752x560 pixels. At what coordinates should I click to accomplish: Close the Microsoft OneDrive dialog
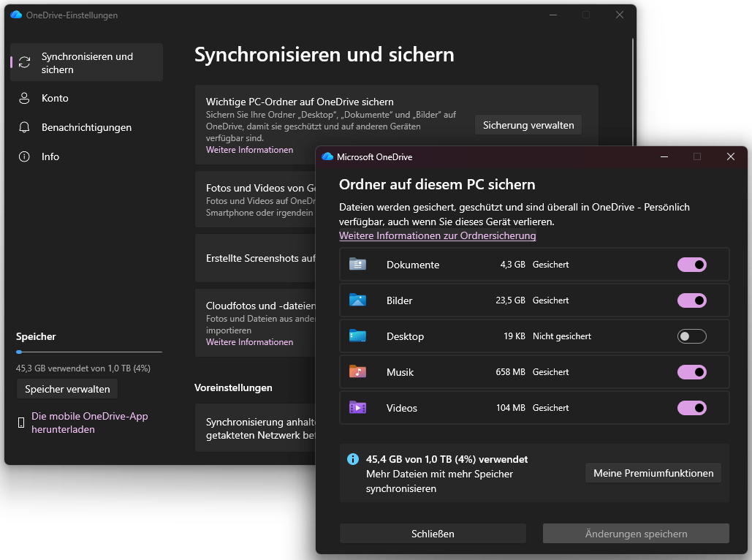[x=730, y=157]
